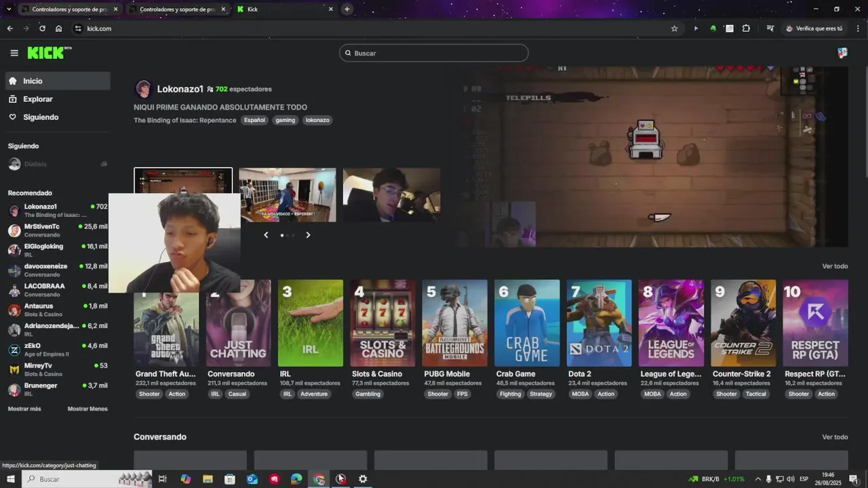Close the Kick tab
Viewport: 868px width, 488px height.
[x=331, y=9]
